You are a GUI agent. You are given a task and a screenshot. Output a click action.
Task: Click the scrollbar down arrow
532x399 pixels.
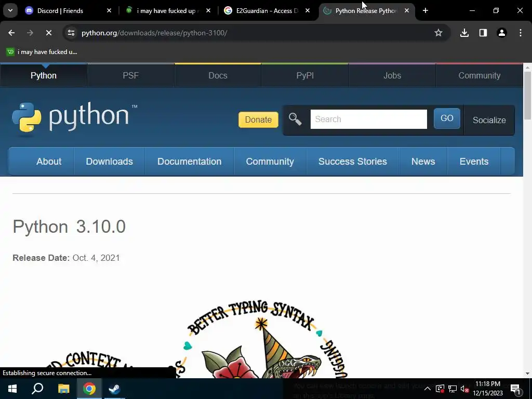tap(527, 374)
